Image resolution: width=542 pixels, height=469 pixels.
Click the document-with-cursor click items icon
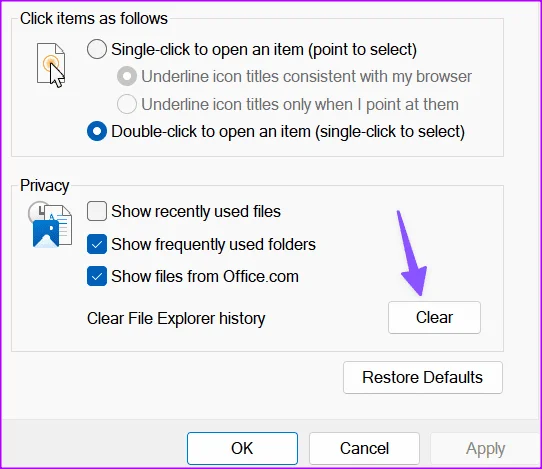[51, 65]
